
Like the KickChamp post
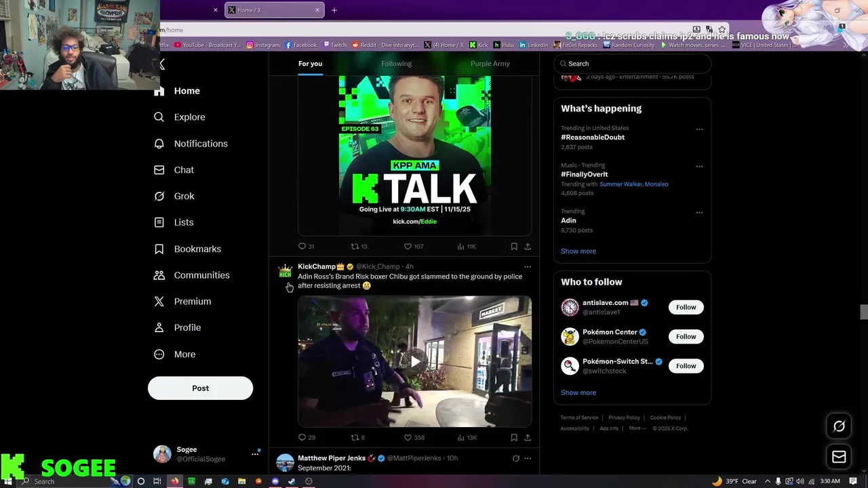coord(414,438)
